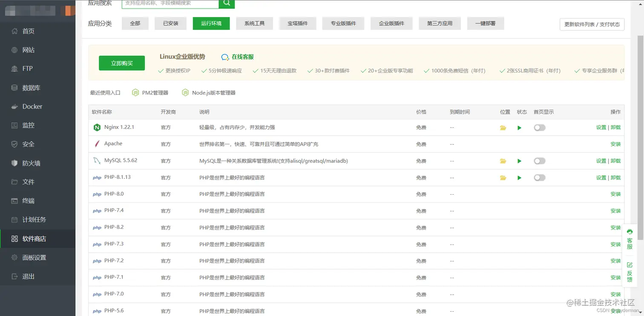Click the PHP-8.0 php logo icon
This screenshot has height=316, width=644.
97,194
